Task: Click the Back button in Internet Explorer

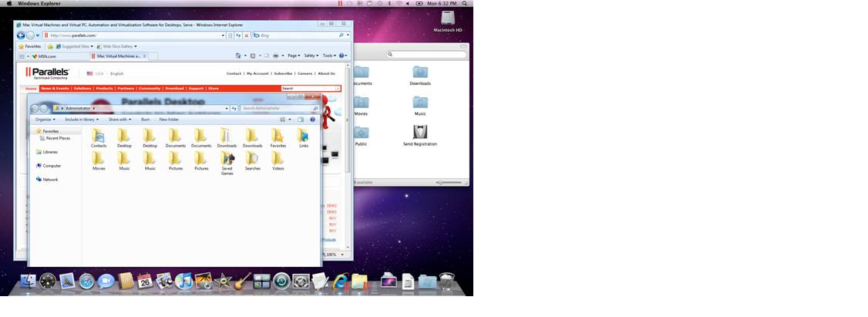Action: [21, 35]
